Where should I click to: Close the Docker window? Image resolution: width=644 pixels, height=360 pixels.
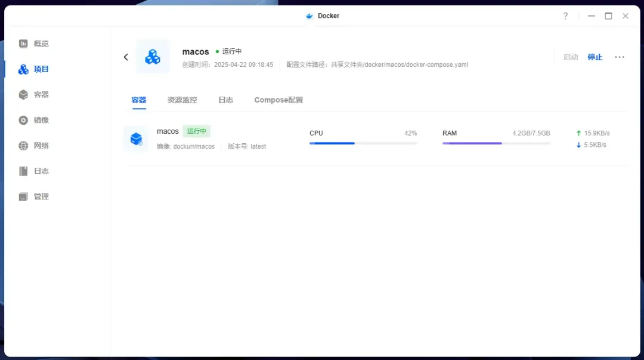(625, 16)
